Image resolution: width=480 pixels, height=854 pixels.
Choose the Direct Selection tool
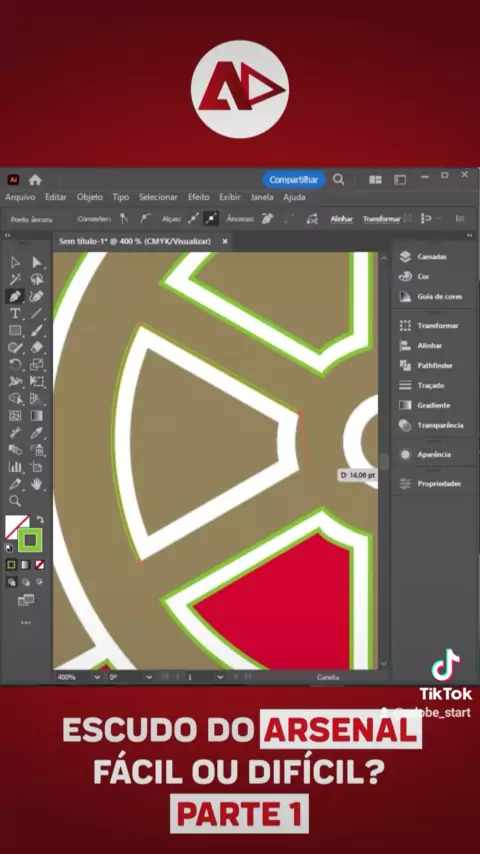(x=37, y=263)
